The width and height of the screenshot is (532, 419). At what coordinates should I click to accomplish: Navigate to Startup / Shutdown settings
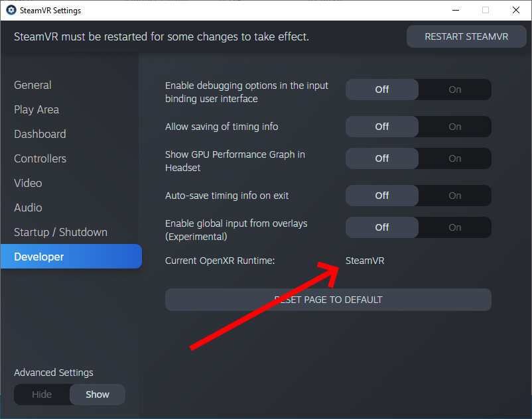click(x=60, y=232)
